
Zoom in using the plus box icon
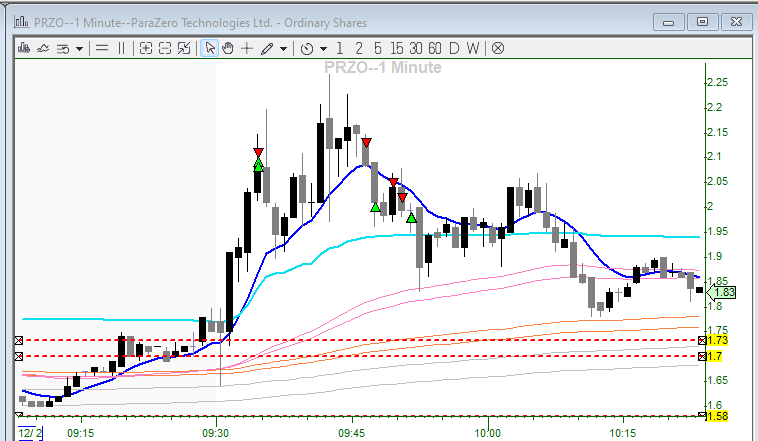(x=146, y=48)
